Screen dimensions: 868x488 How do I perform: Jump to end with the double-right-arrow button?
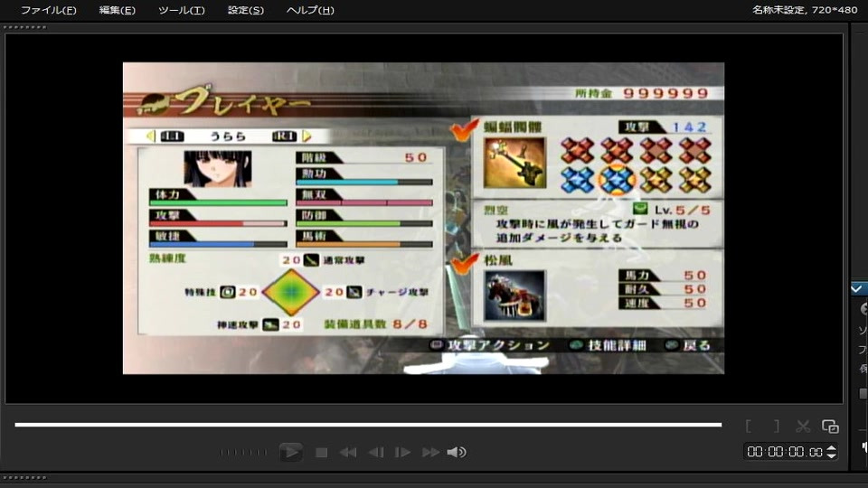(x=430, y=453)
